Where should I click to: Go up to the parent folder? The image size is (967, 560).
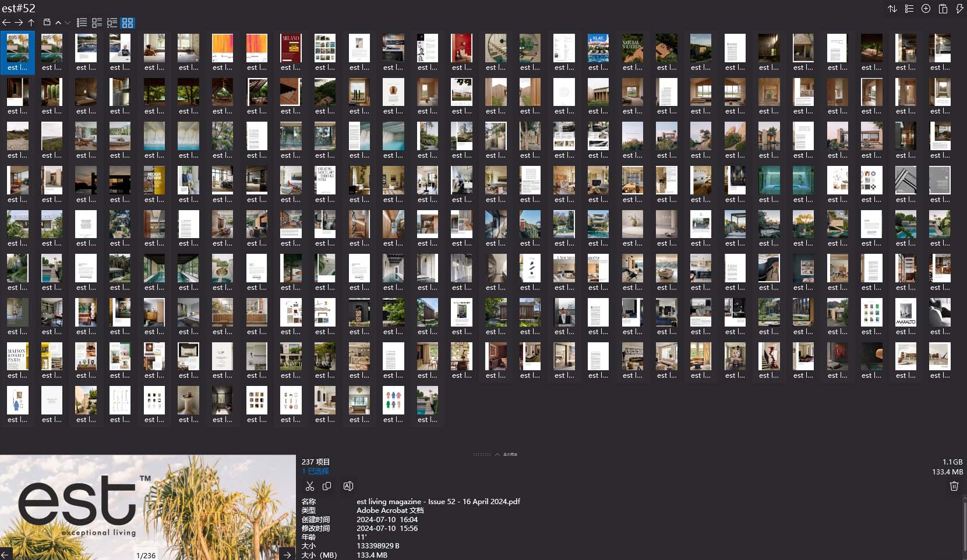coord(31,23)
